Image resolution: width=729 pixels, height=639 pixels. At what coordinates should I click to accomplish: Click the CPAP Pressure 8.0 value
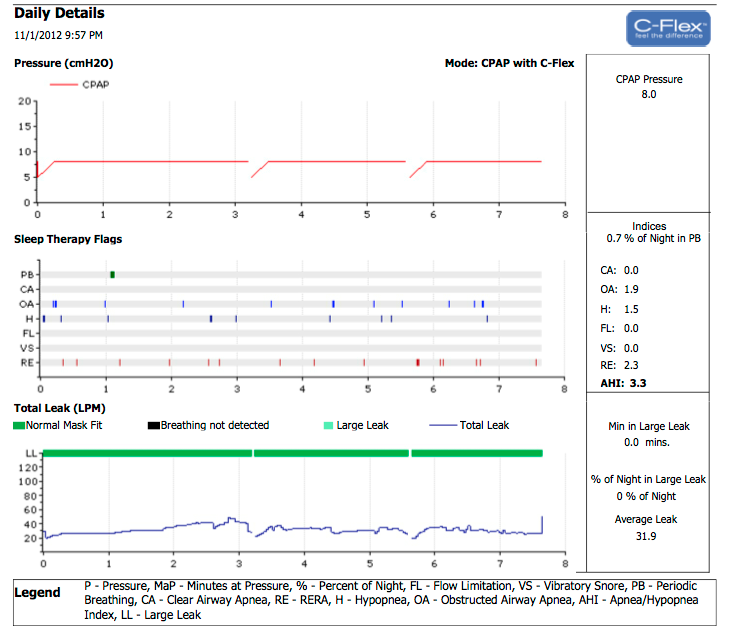tap(648, 95)
